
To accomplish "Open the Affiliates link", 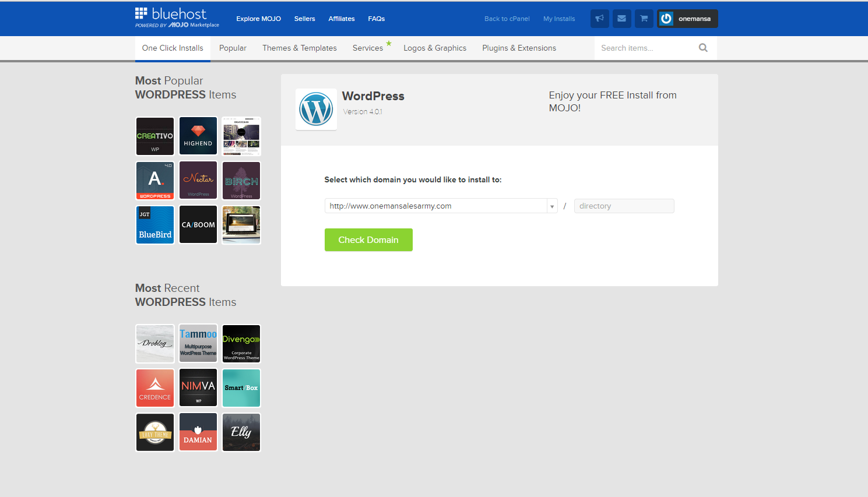I will pyautogui.click(x=342, y=19).
